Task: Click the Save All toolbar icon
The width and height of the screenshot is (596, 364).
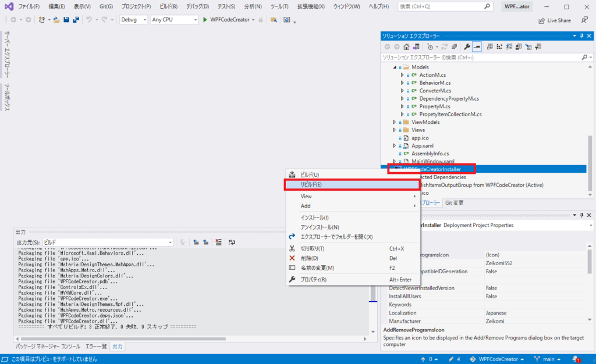Action: [76, 20]
